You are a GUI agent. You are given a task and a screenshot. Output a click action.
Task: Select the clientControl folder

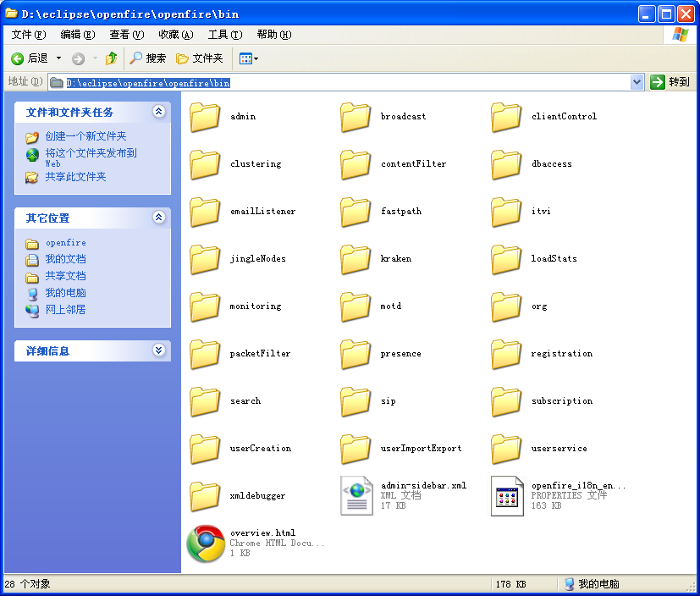(x=506, y=118)
